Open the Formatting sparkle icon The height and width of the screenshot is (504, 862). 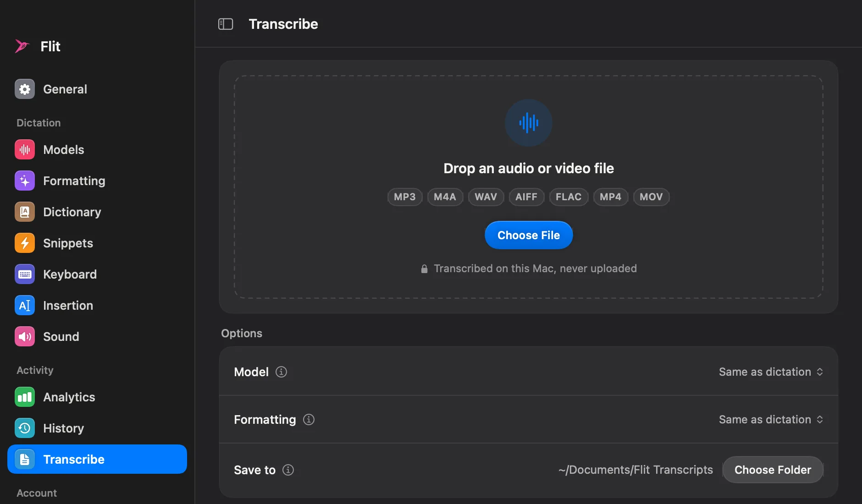(25, 181)
